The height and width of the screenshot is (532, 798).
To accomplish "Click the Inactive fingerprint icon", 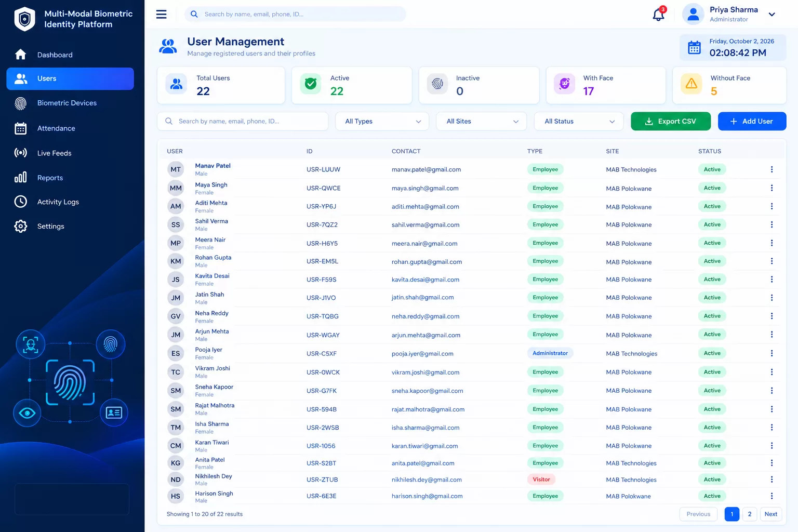I will click(437, 84).
